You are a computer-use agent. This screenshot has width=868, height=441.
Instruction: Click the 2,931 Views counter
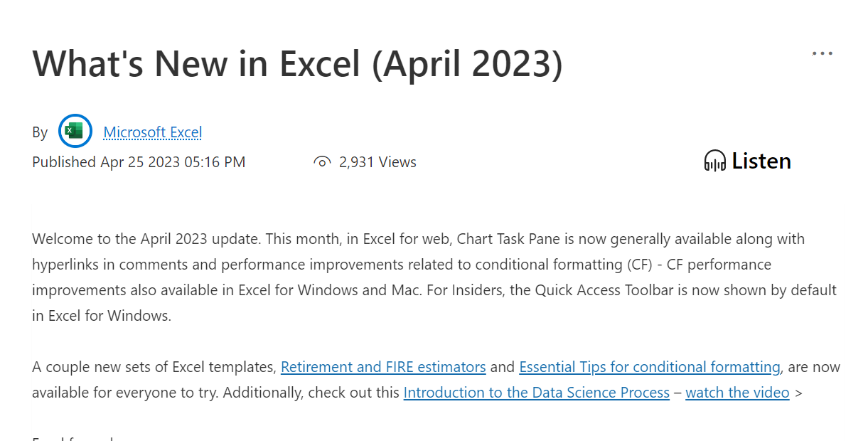coord(378,161)
